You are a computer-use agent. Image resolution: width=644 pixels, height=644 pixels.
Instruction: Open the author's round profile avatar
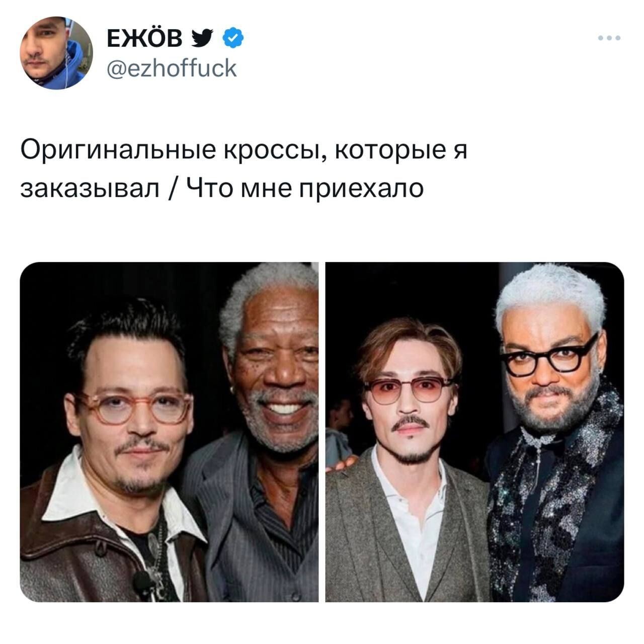pos(56,53)
